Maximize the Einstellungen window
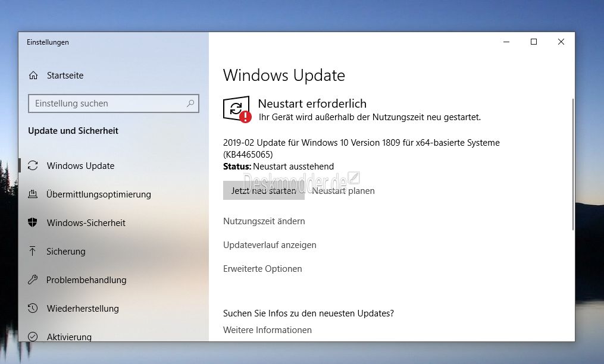The image size is (604, 364). [534, 42]
